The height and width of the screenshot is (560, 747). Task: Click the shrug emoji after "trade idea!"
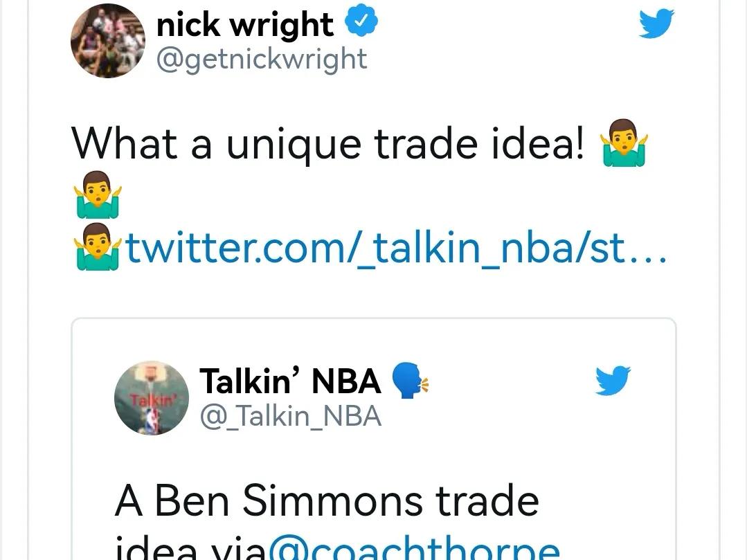tap(624, 143)
